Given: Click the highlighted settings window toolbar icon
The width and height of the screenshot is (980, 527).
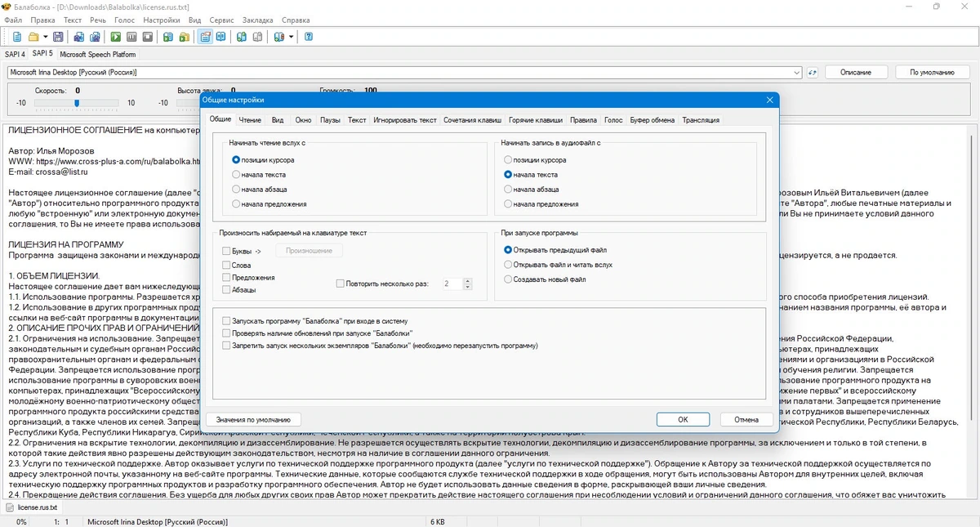Looking at the screenshot, I should pyautogui.click(x=206, y=37).
